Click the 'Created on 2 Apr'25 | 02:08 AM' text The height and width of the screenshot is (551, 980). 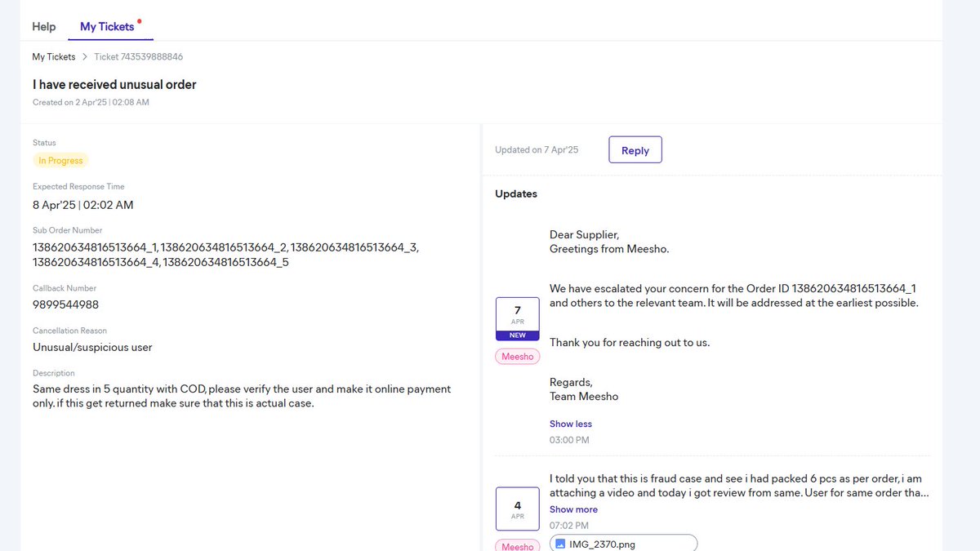click(91, 103)
